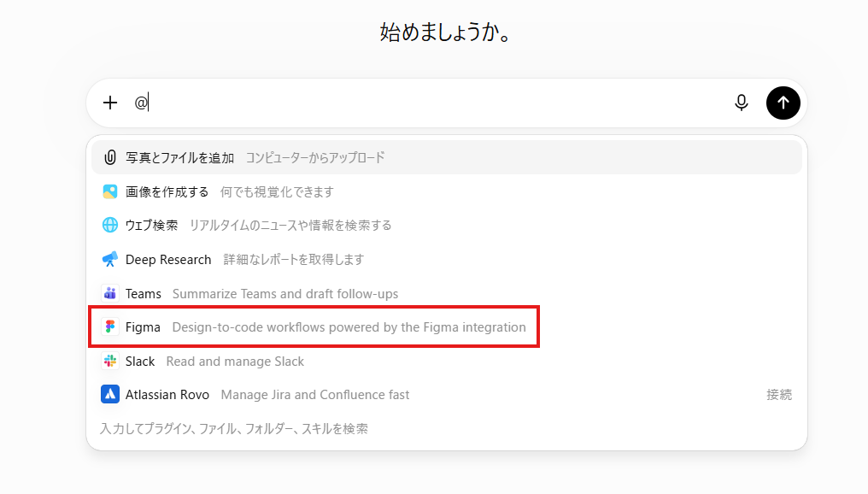868x494 pixels.
Task: Send message with the black arrow button
Action: (783, 103)
